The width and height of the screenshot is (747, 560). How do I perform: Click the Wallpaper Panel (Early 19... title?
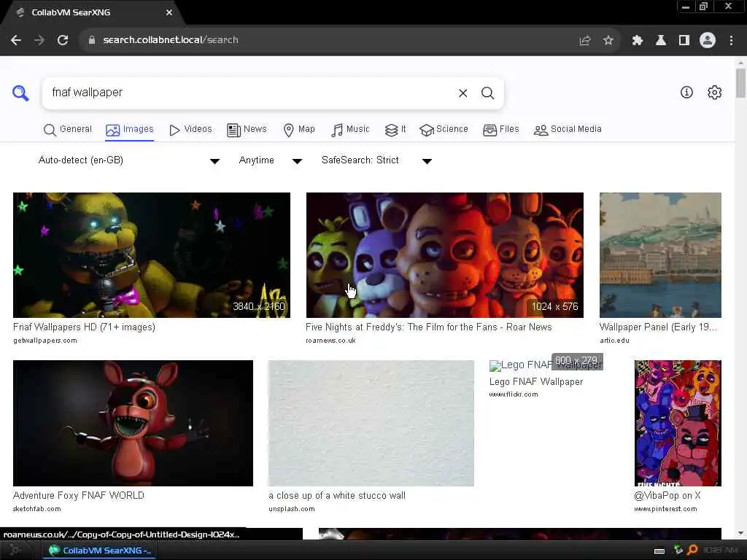tap(658, 327)
